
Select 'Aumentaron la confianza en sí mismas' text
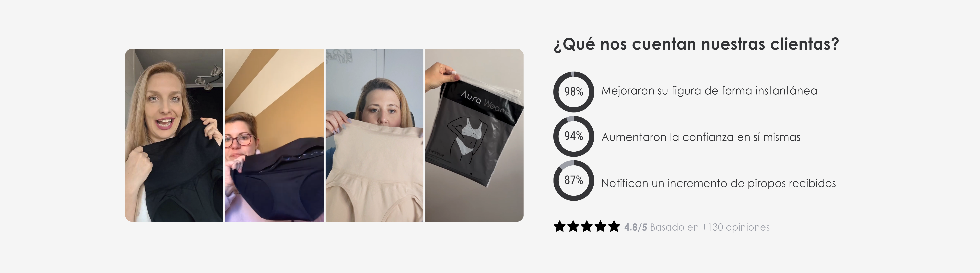701,137
